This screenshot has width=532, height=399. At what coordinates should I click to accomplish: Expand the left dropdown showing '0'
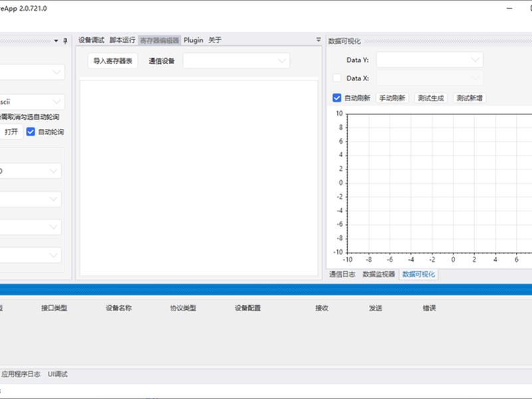(30, 171)
